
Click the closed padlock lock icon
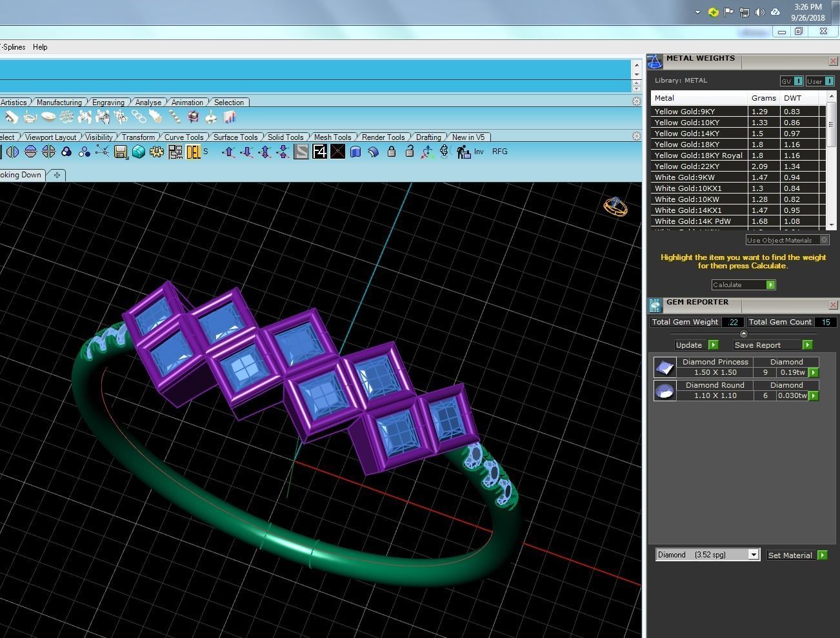pyautogui.click(x=392, y=152)
